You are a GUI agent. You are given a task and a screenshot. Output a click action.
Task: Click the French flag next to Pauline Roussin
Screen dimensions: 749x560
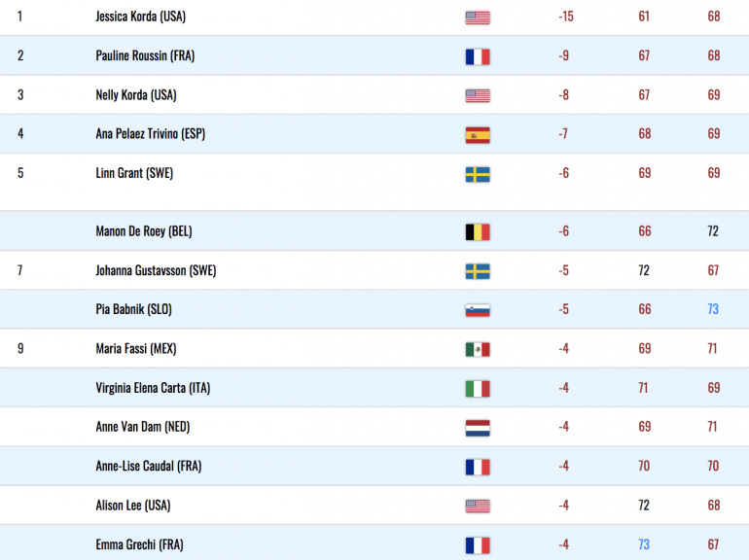(x=478, y=56)
